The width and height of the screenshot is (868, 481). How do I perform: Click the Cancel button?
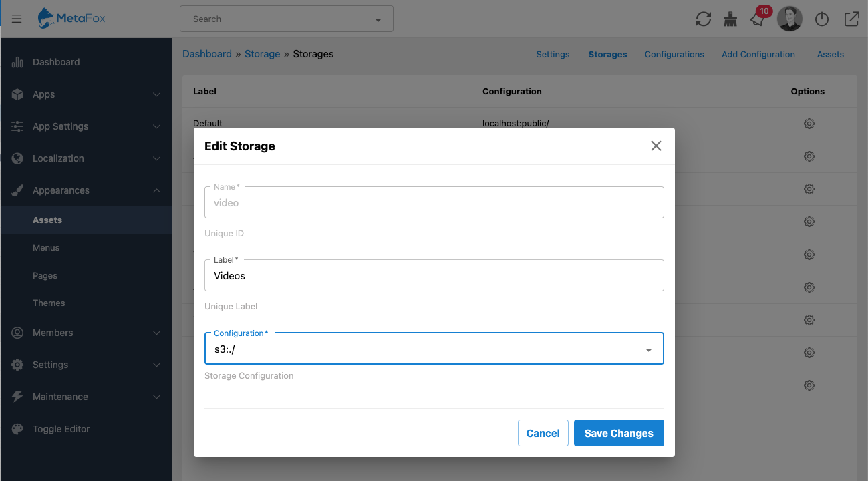point(543,433)
